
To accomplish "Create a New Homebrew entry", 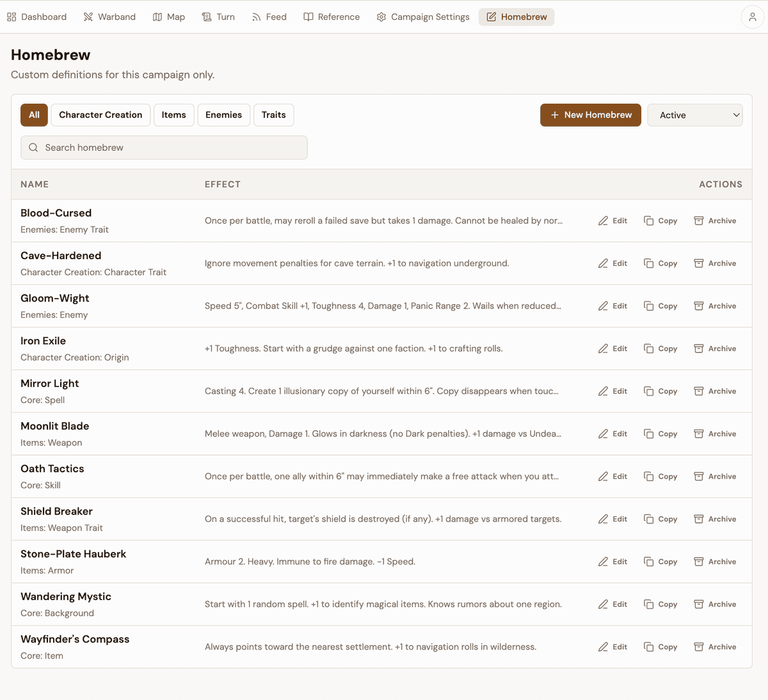I will click(591, 115).
